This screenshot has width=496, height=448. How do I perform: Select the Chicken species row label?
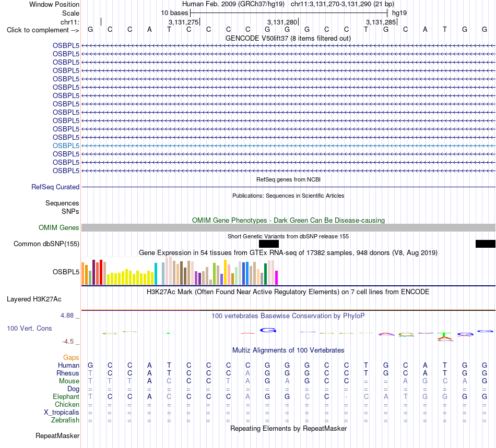[67, 404]
